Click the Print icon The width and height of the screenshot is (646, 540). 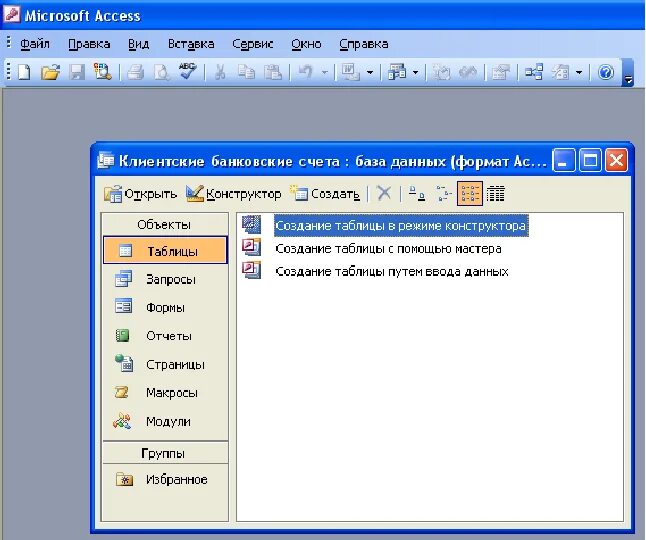(136, 72)
